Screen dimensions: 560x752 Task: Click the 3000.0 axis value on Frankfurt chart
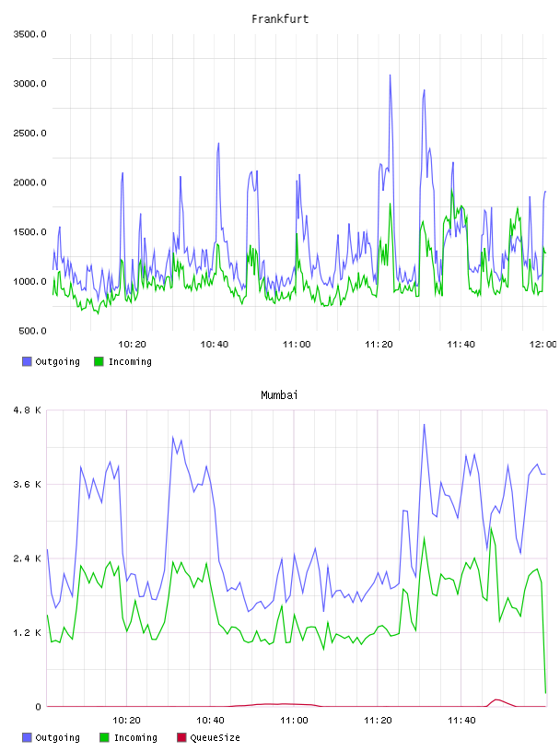[29, 84]
